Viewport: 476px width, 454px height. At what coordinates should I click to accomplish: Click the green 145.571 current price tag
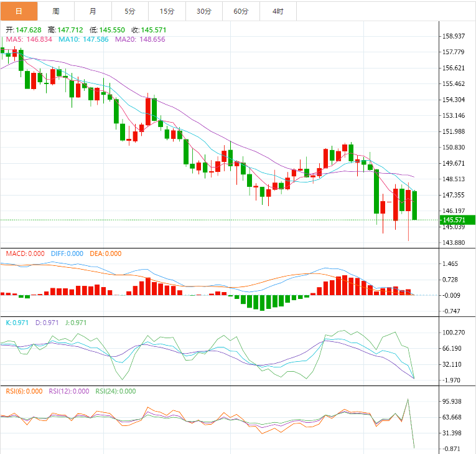[x=457, y=220]
